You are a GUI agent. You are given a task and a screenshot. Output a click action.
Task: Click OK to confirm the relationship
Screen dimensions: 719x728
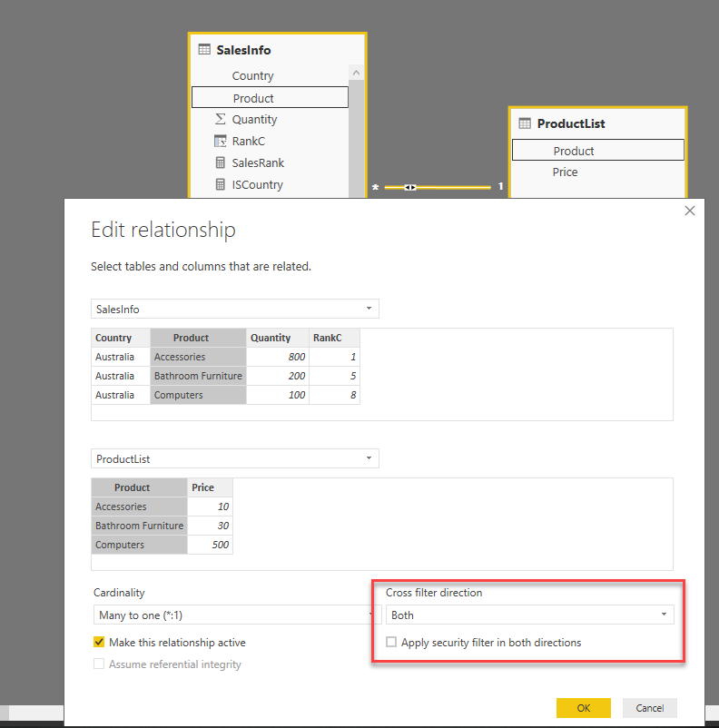point(584,707)
